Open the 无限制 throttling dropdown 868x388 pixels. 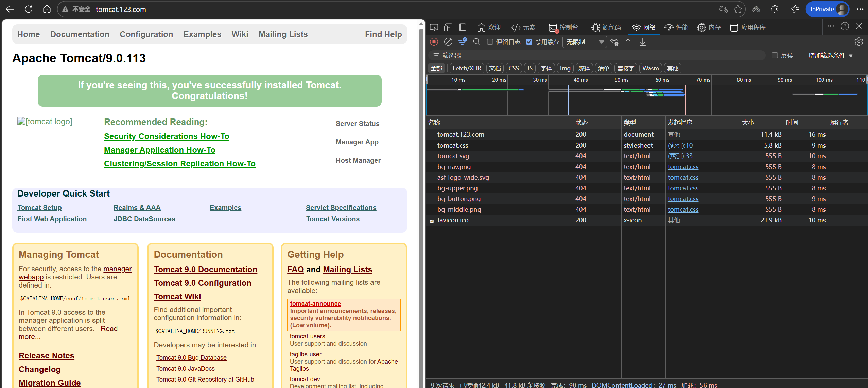click(585, 42)
